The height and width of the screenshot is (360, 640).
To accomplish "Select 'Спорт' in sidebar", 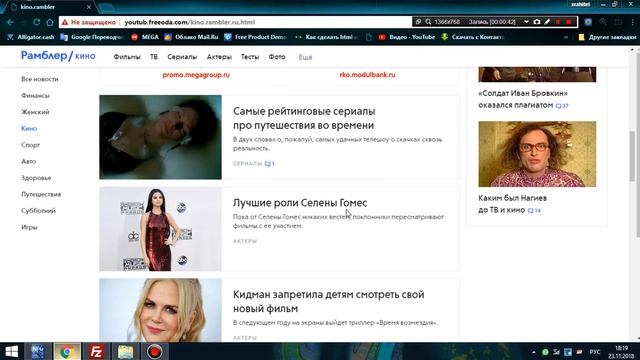I will [x=31, y=144].
